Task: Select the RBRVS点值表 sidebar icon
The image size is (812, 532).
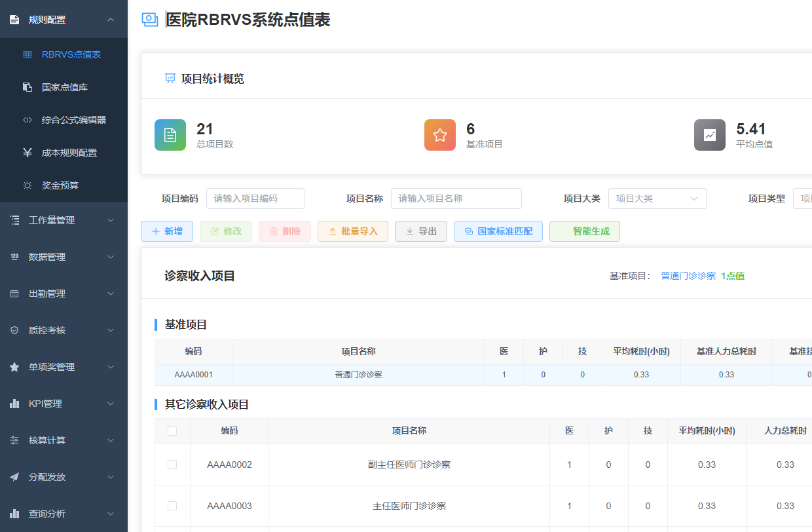Action: (28, 55)
